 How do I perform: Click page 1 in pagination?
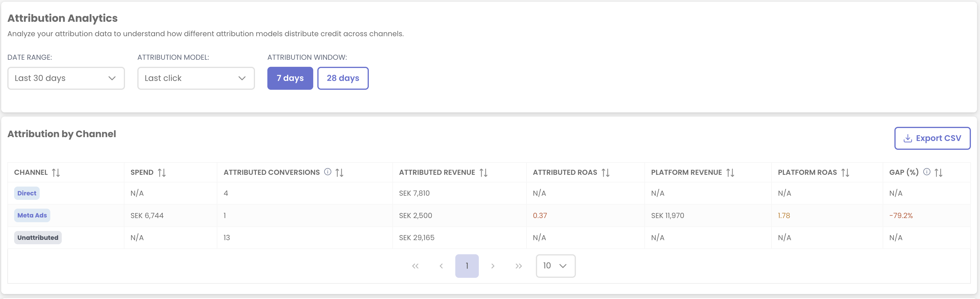coord(467,266)
